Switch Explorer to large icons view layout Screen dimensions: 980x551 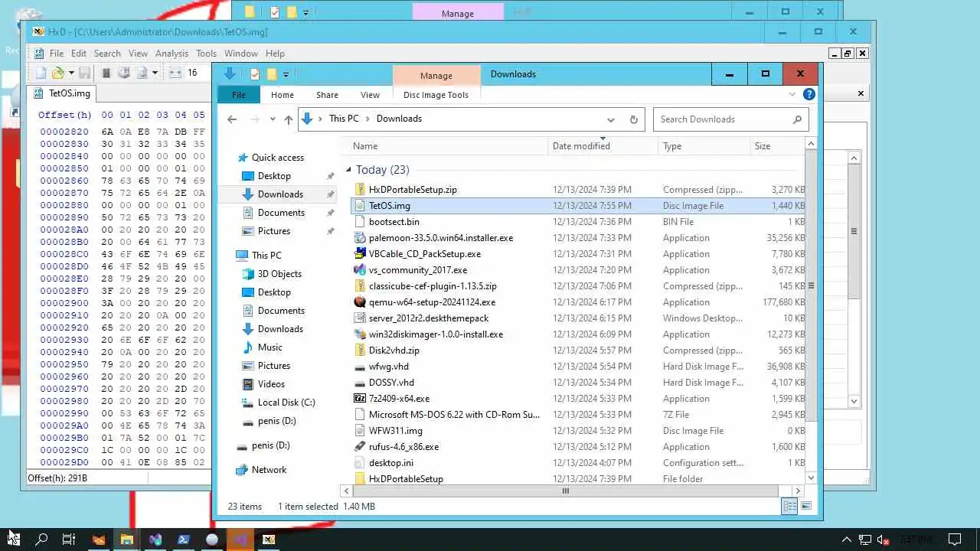point(805,507)
